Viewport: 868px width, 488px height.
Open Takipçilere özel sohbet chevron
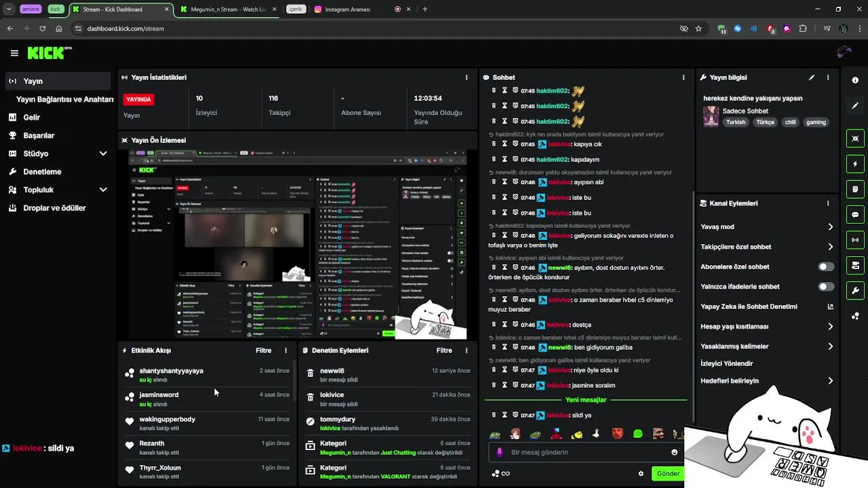point(831,247)
